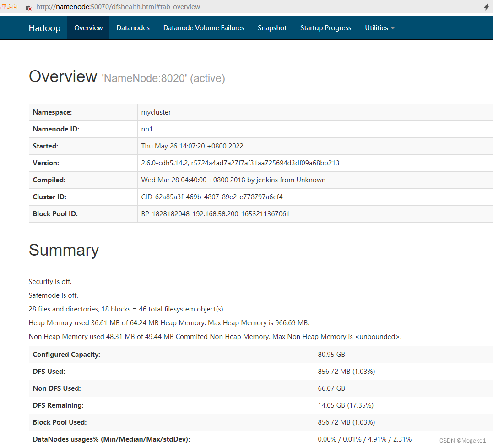Click the Summary heading
Viewport: 493px width, 448px height.
tap(64, 251)
